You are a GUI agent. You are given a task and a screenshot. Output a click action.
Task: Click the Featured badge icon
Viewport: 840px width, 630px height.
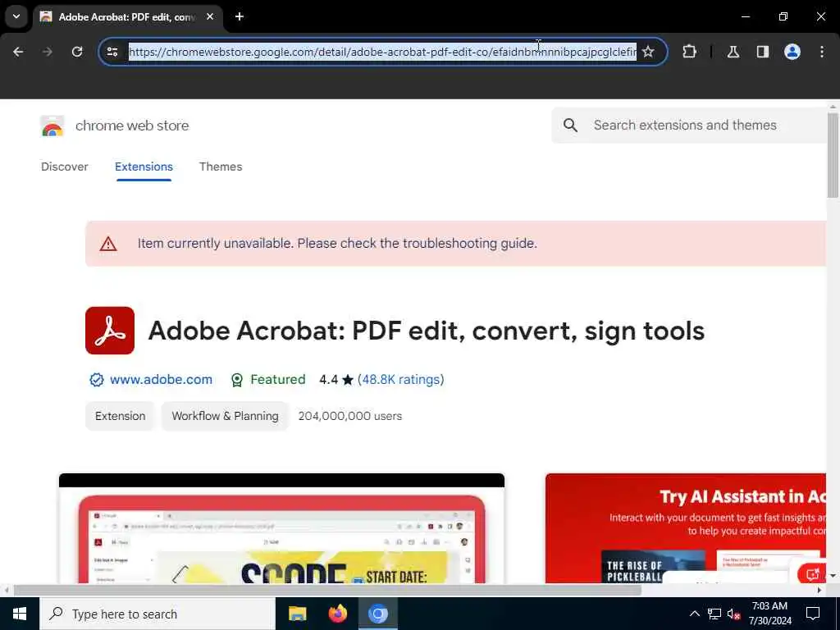(237, 380)
